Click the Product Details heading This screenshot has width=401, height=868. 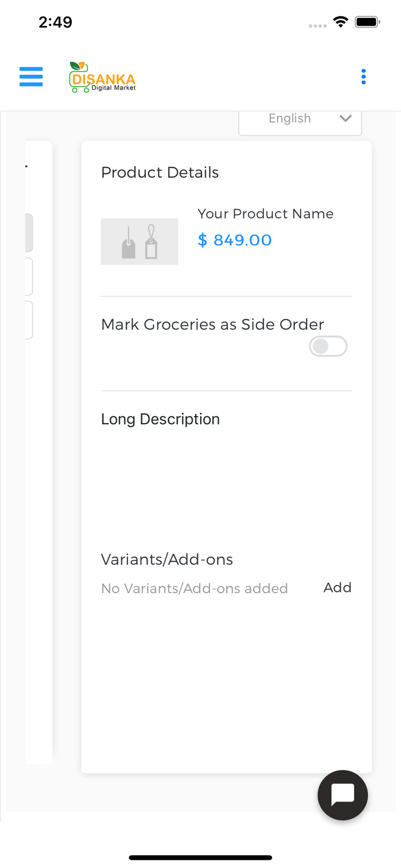click(160, 172)
